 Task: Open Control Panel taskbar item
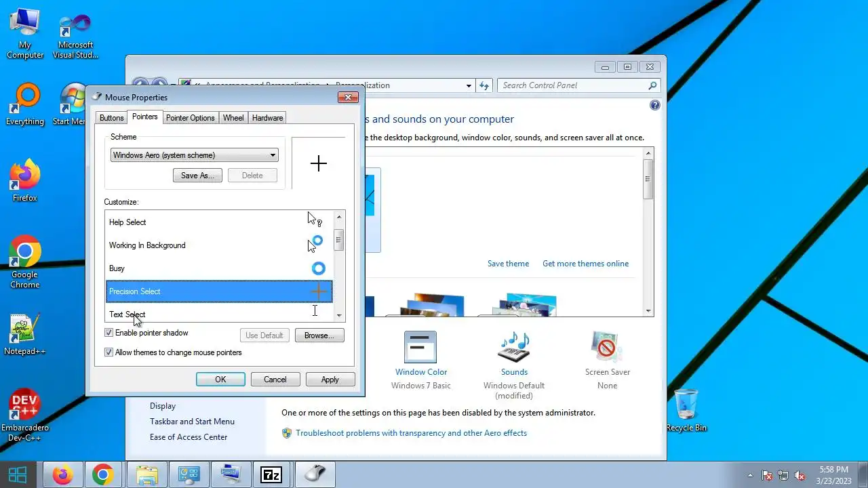[189, 475]
